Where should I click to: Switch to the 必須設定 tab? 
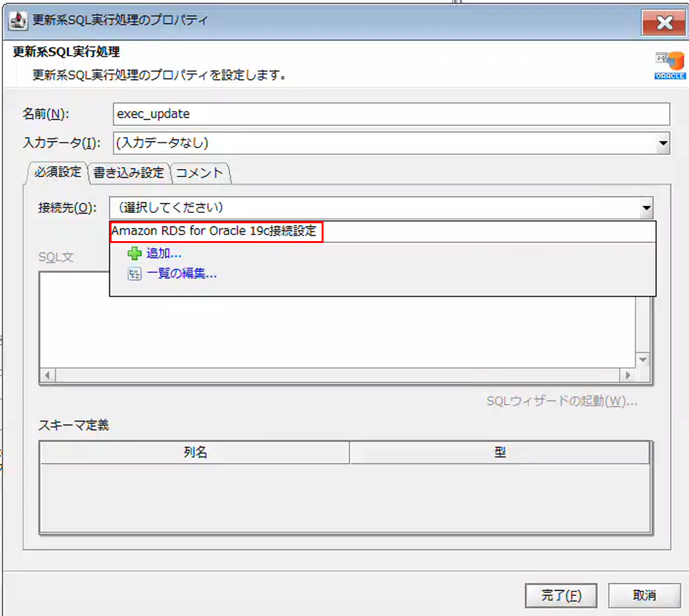[57, 172]
